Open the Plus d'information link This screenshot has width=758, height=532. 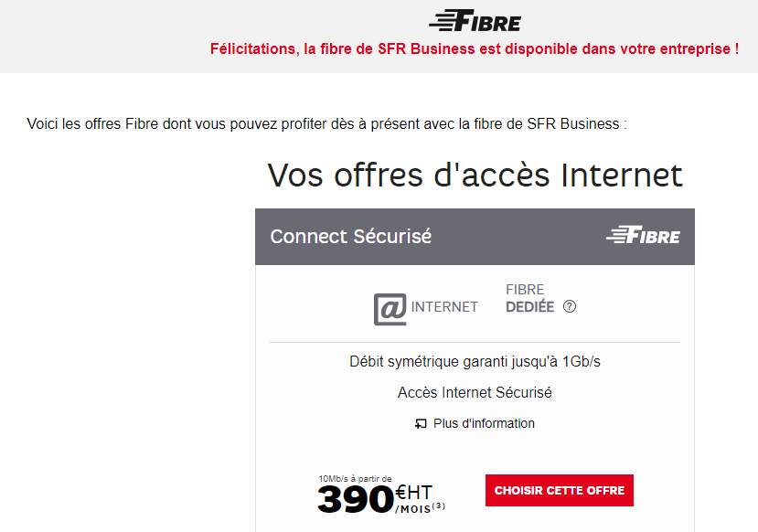point(484,424)
